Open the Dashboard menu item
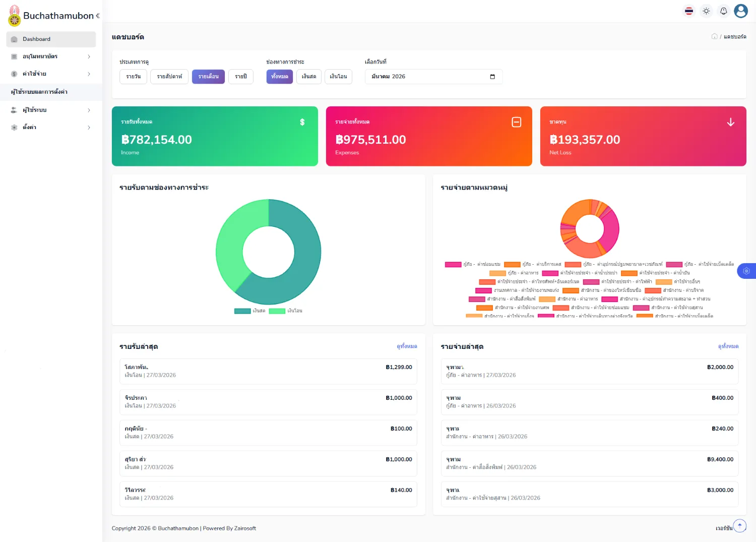The width and height of the screenshot is (756, 542). tap(51, 39)
